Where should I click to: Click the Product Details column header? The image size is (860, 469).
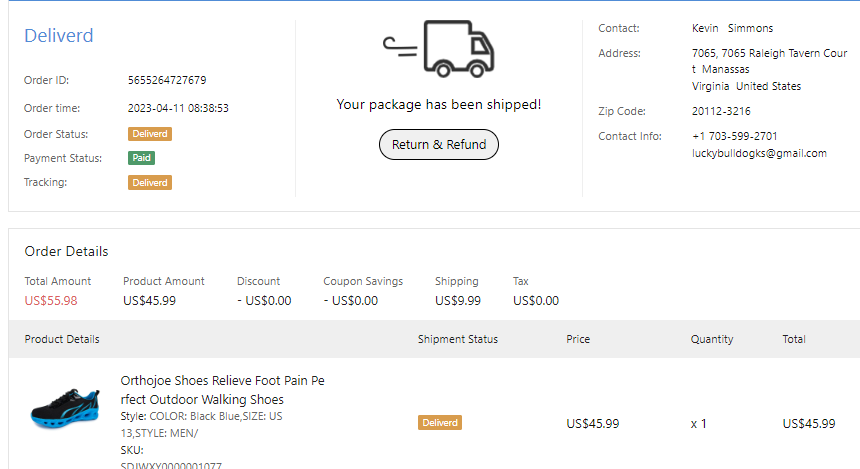[x=62, y=339]
